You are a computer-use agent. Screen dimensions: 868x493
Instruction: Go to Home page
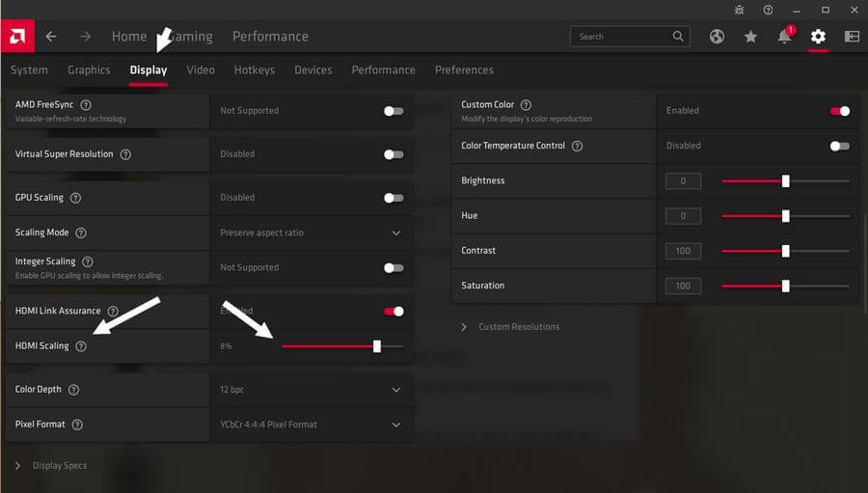129,37
